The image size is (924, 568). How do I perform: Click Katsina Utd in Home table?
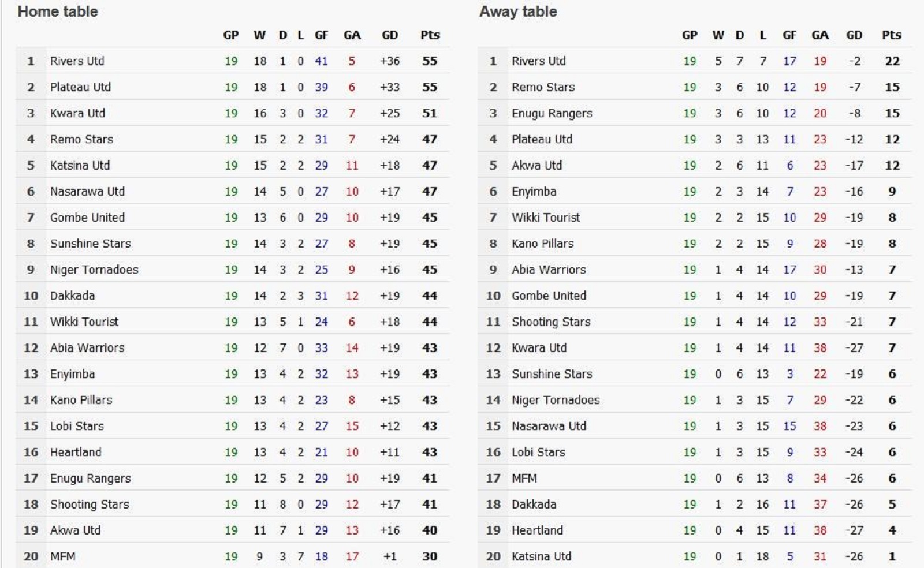click(80, 166)
